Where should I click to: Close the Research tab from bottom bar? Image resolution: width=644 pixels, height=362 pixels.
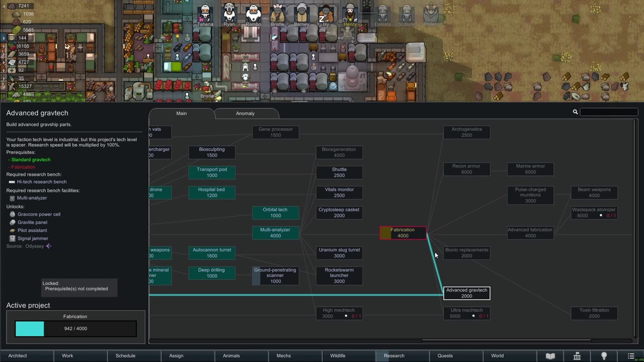(403, 356)
